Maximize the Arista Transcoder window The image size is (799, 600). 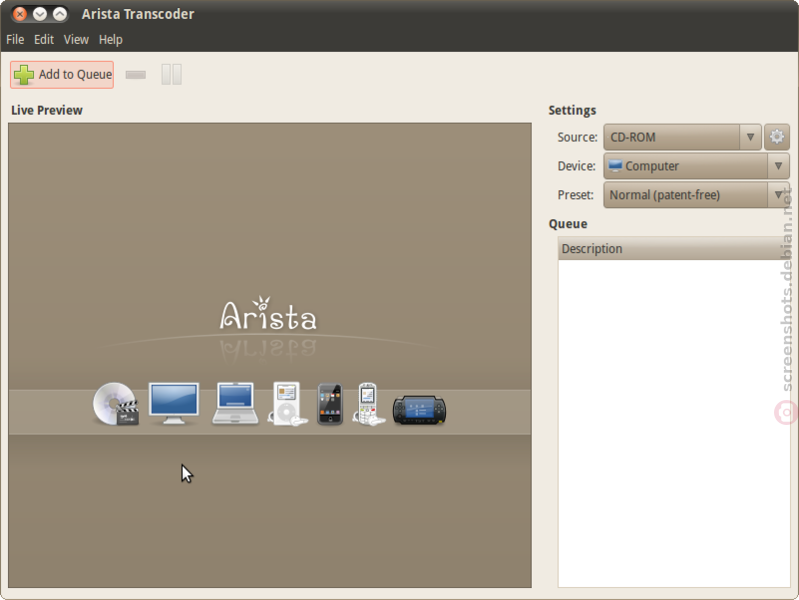(x=60, y=14)
